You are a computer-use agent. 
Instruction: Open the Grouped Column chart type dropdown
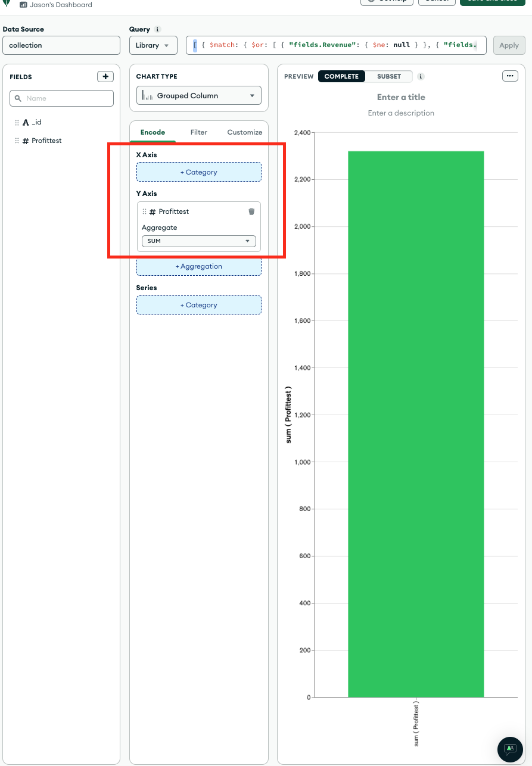(x=199, y=95)
